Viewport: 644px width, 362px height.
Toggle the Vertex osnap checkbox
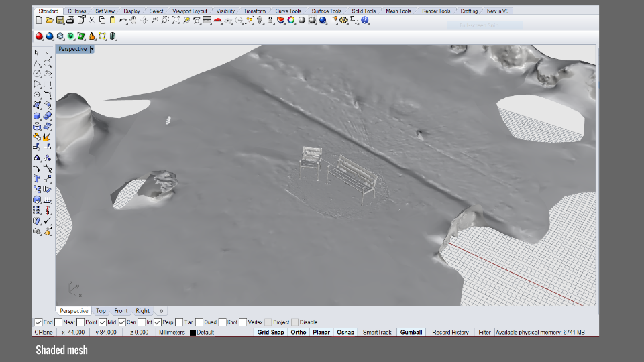coord(243,322)
